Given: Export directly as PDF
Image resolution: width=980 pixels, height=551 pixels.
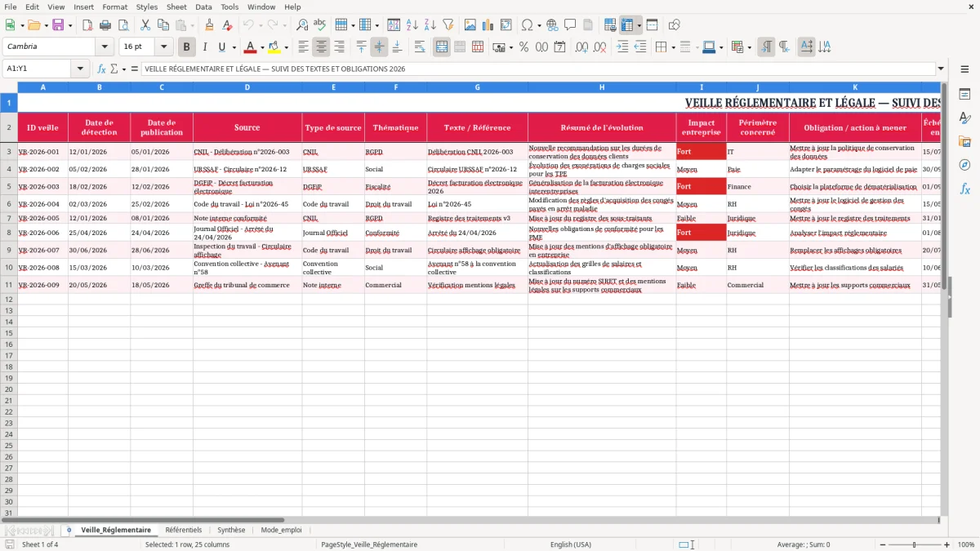Looking at the screenshot, I should pyautogui.click(x=87, y=25).
